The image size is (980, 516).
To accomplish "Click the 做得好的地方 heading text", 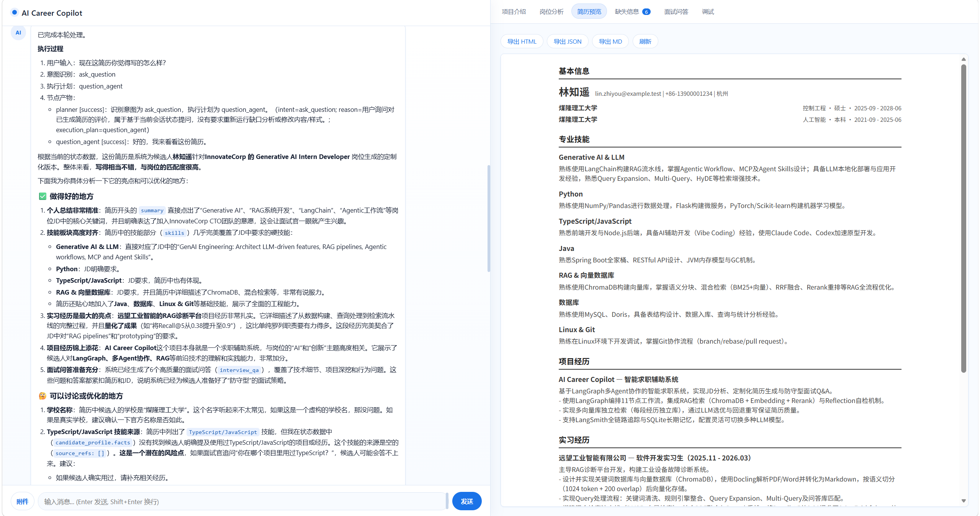I will click(x=72, y=197).
